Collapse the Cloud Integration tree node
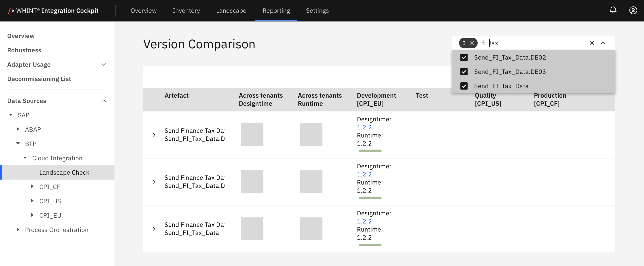 point(25,158)
